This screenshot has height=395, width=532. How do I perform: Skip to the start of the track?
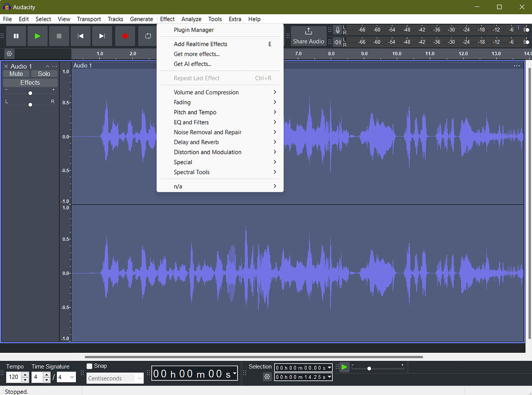click(x=81, y=36)
